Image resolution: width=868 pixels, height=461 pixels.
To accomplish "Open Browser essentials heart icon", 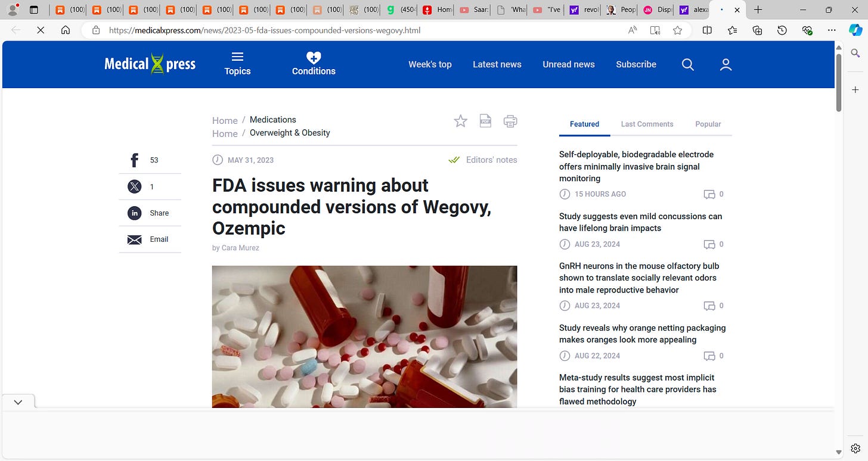I will point(807,30).
